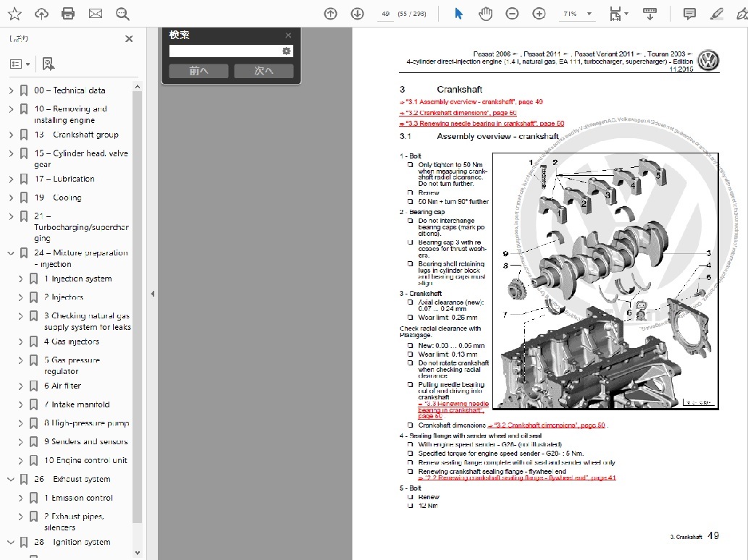Open the 1 Injection system bookmark
This screenshot has height=560, width=748.
pos(77,279)
